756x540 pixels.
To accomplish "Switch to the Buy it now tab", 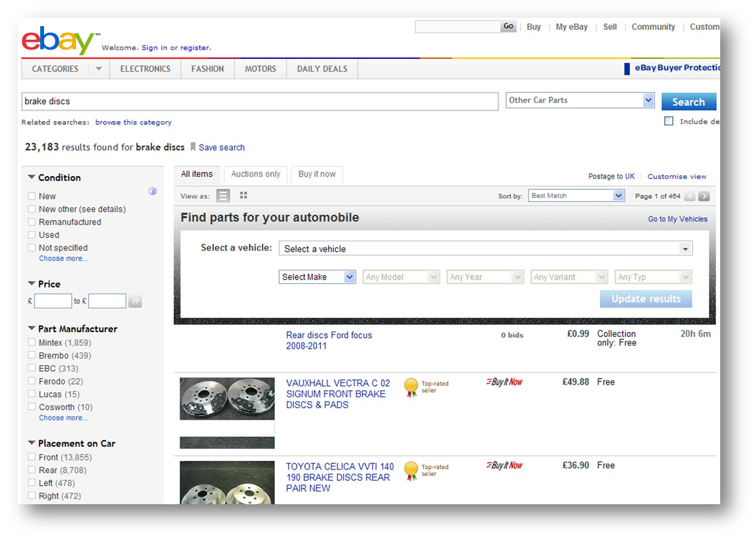I will [x=317, y=174].
